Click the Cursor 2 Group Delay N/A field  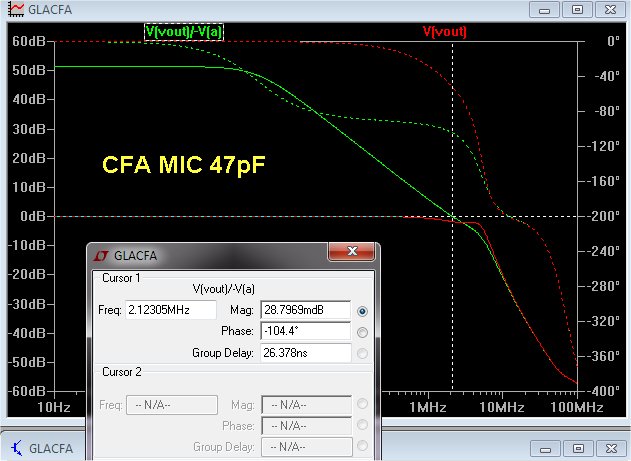[307, 447]
